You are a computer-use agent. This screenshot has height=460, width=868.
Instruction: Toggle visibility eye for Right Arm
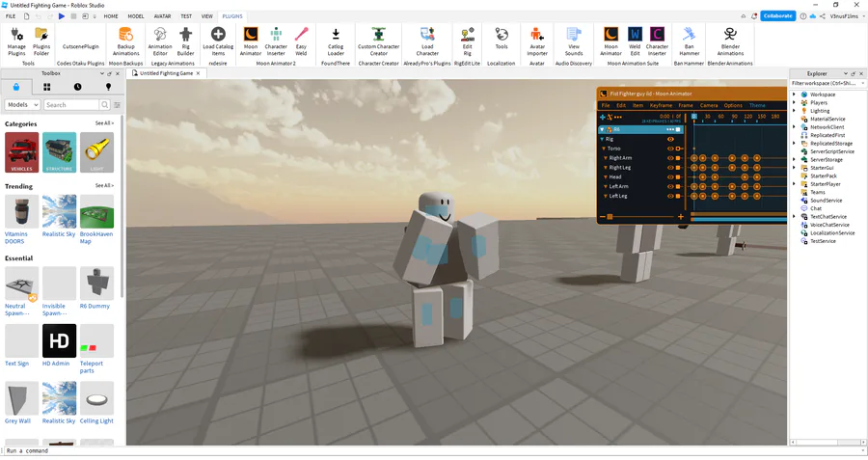[670, 158]
